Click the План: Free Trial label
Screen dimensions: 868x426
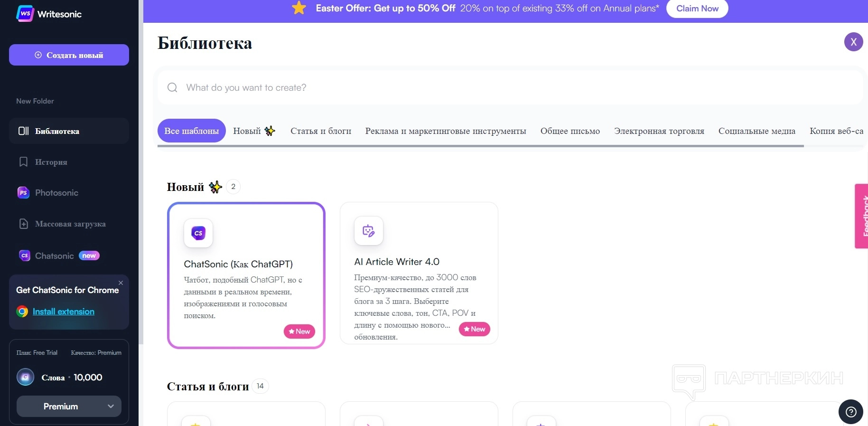coord(37,353)
